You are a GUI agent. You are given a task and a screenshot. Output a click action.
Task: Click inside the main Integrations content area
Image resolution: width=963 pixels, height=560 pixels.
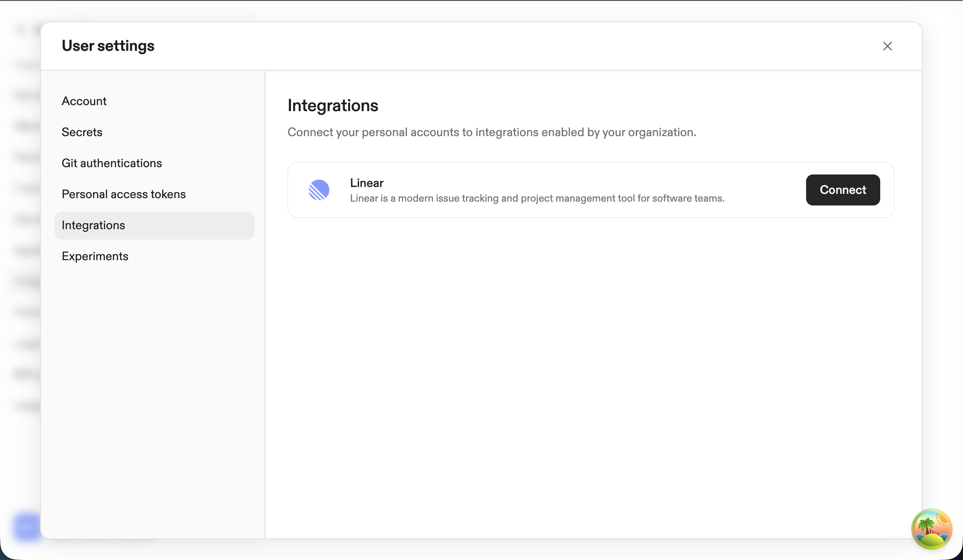click(x=591, y=345)
